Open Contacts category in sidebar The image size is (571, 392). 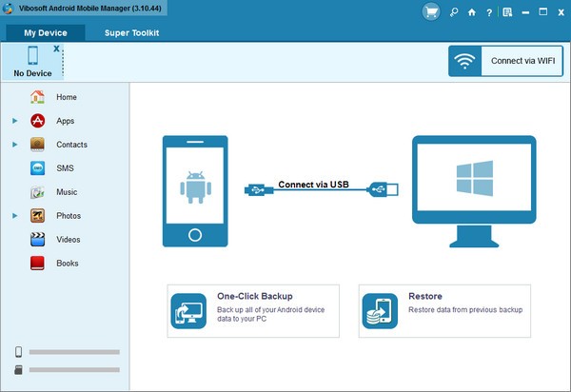71,145
